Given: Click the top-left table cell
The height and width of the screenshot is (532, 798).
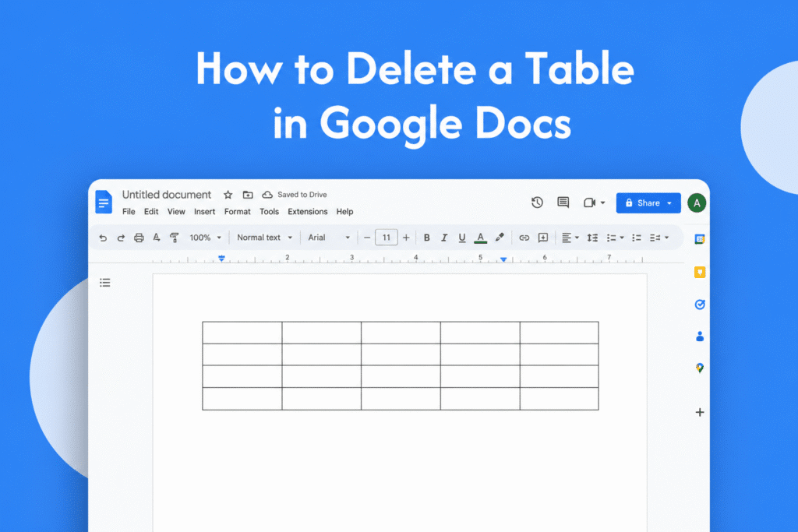Looking at the screenshot, I should (x=242, y=333).
